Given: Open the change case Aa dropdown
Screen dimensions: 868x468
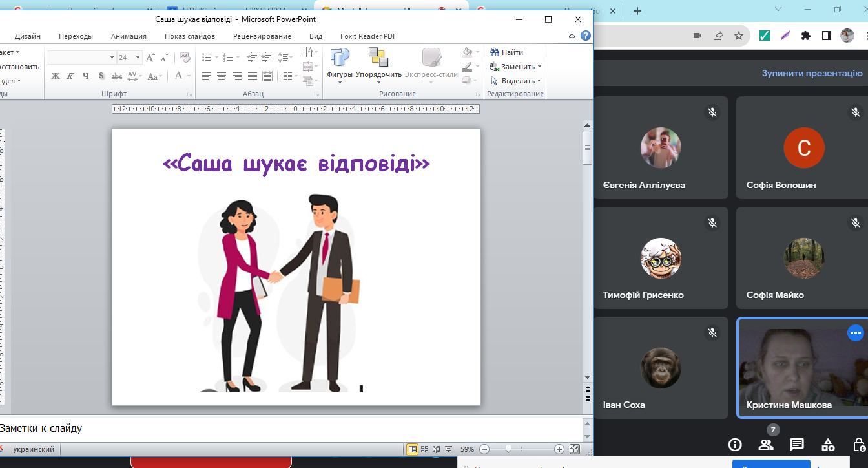Looking at the screenshot, I should pos(154,76).
